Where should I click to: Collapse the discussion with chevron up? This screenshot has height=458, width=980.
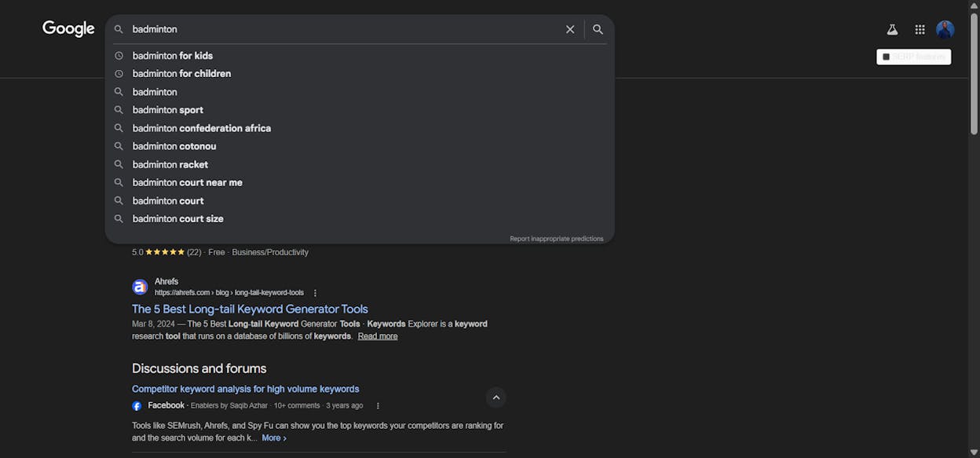point(496,398)
